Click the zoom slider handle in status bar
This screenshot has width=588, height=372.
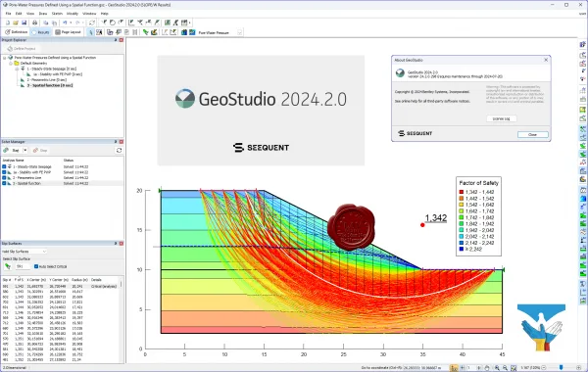[561, 368]
